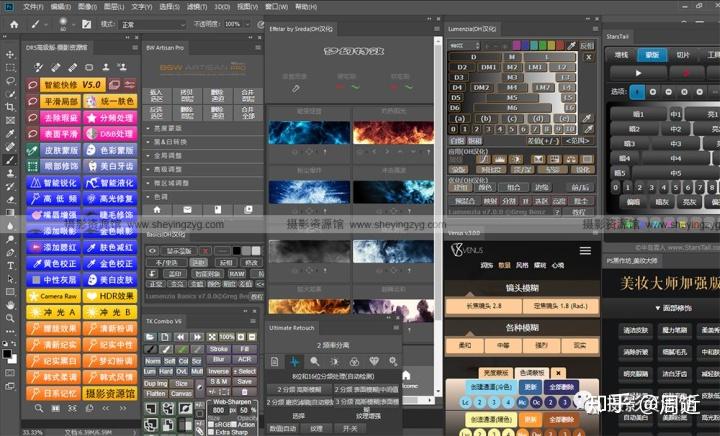Viewport: 720px width, 436px height.
Task: Click the fullscreen arrows icon in TK Combo V6
Action: pos(212,337)
